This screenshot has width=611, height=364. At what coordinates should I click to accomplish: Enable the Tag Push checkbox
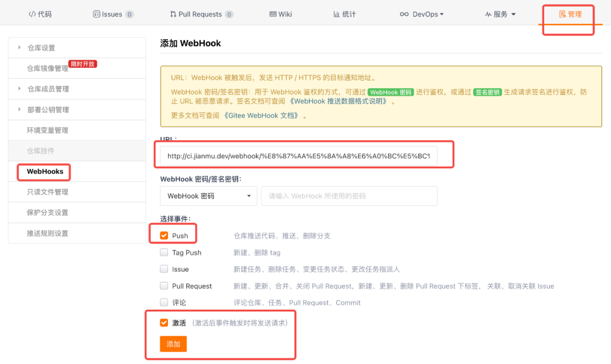point(164,252)
